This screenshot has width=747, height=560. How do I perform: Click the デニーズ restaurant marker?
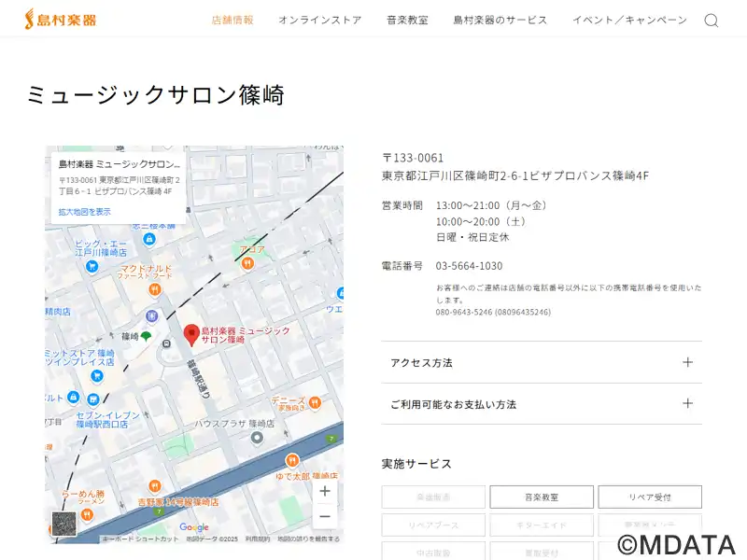(315, 403)
